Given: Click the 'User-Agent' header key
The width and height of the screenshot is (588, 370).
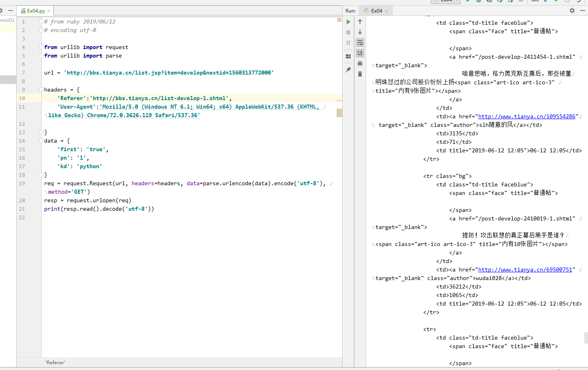Looking at the screenshot, I should [77, 107].
